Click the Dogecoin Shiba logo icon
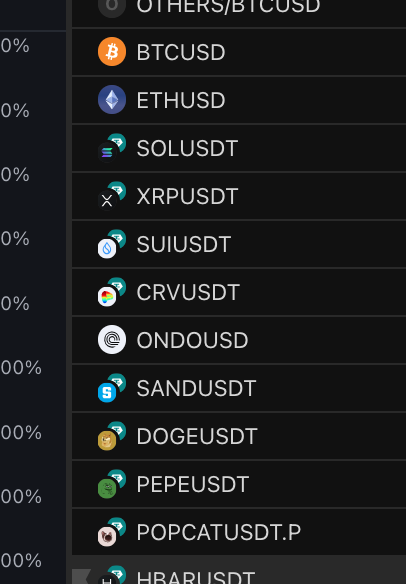The image size is (406, 584). [107, 441]
